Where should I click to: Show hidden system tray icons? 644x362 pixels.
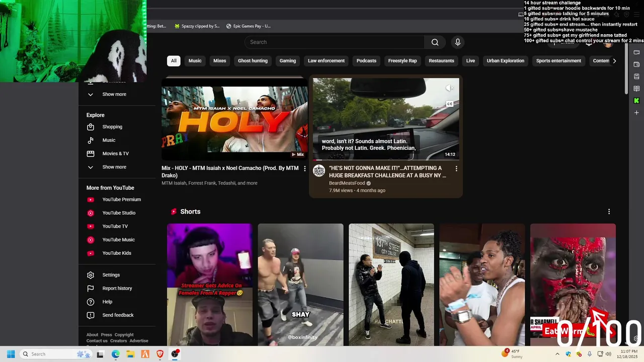[x=557, y=354]
